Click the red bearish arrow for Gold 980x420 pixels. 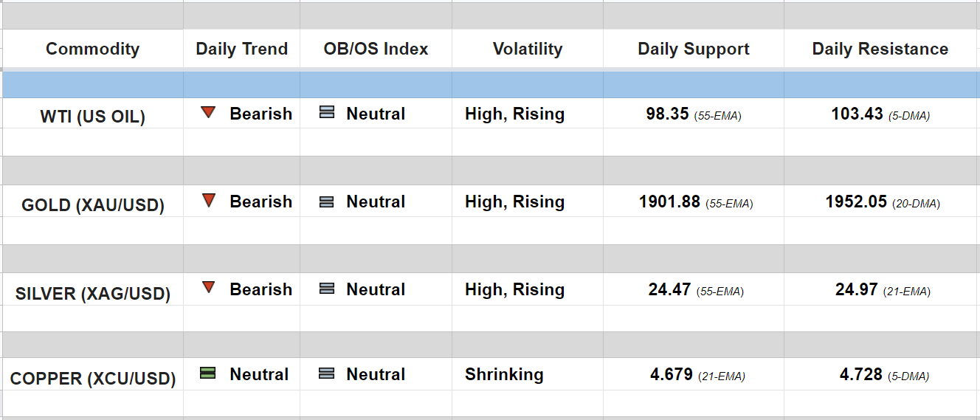point(208,201)
